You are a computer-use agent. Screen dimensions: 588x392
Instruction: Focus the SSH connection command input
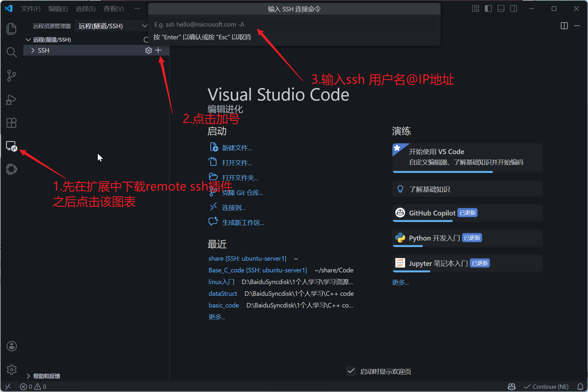coord(294,24)
